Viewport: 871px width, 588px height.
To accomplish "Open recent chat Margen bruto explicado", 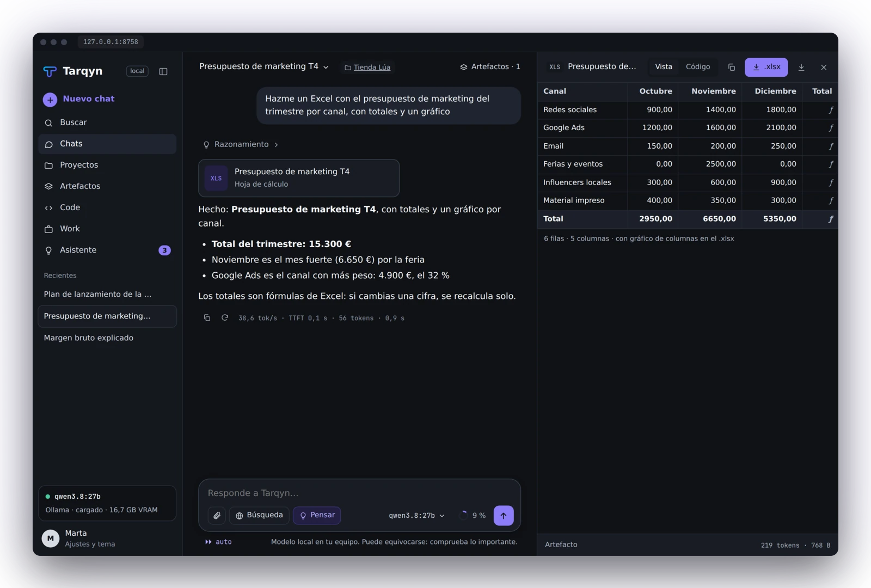I will tap(107, 338).
